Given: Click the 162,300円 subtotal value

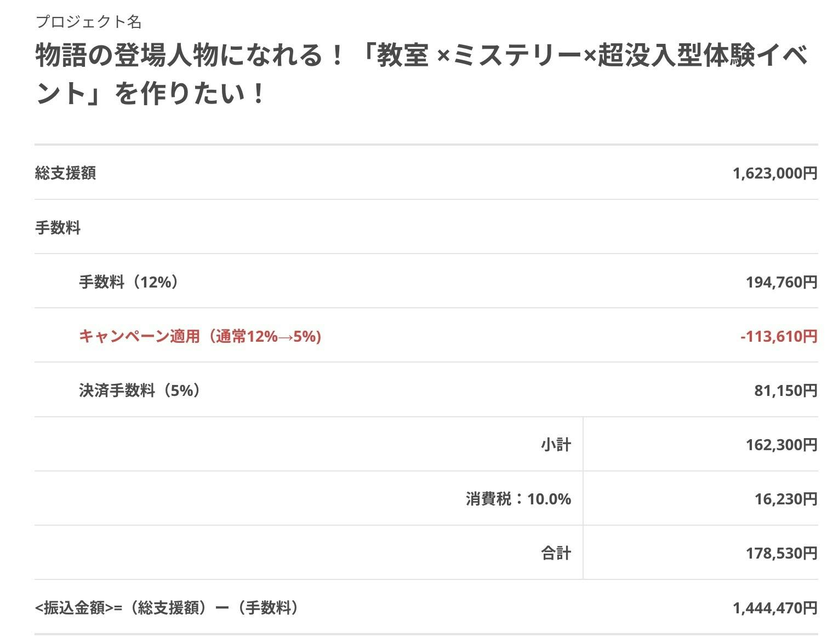Looking at the screenshot, I should click(x=781, y=445).
